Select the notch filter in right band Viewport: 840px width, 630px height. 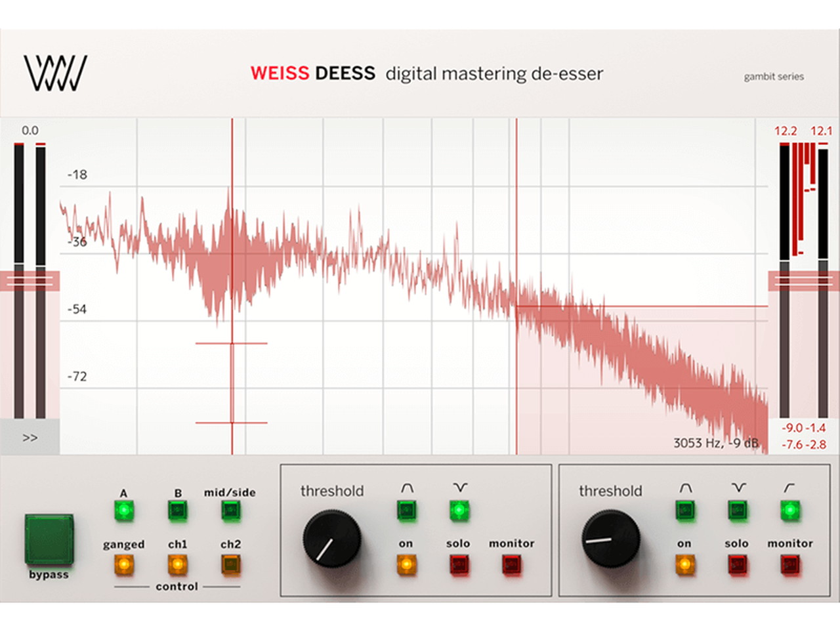(x=738, y=509)
